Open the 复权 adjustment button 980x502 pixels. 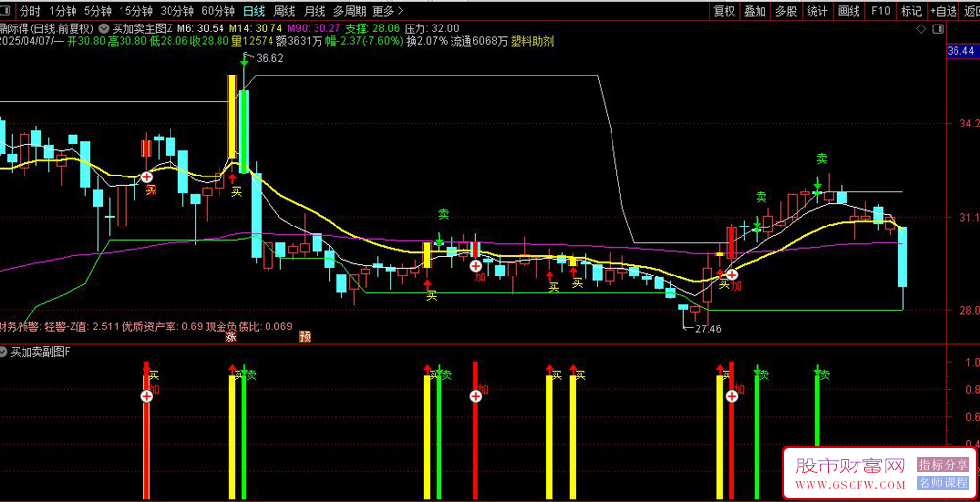coord(725,11)
